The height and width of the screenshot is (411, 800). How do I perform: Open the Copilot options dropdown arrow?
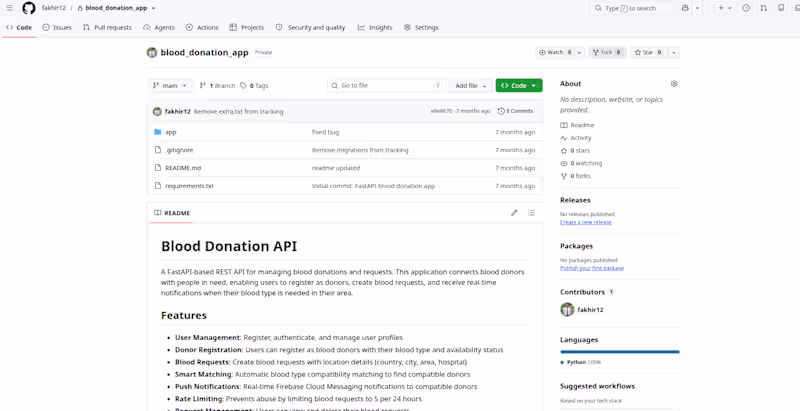(x=697, y=8)
